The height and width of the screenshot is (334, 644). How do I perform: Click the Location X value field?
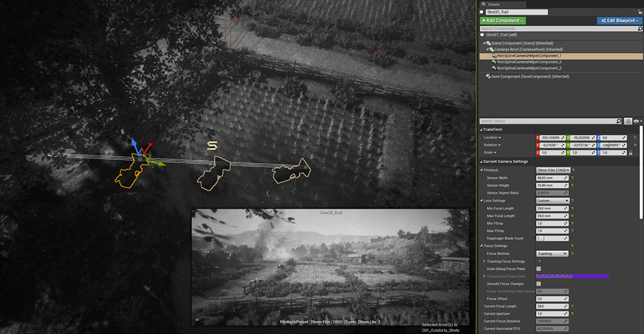(553, 138)
